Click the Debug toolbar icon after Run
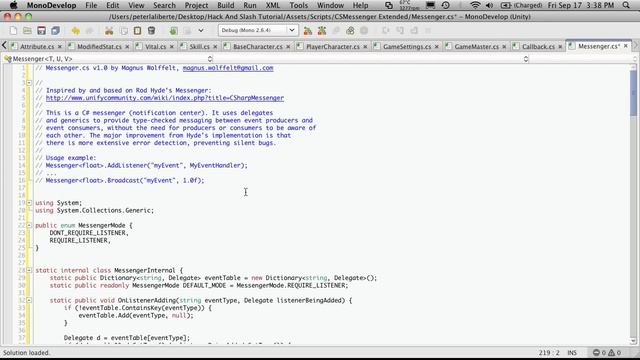Viewport: 640px width, 360px height. click(x=336, y=31)
